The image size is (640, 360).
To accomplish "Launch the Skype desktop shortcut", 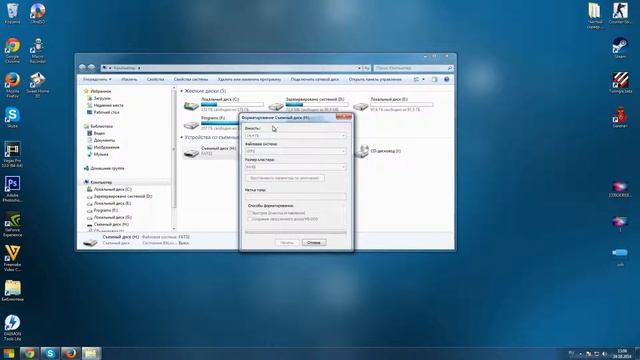I will coord(12,117).
